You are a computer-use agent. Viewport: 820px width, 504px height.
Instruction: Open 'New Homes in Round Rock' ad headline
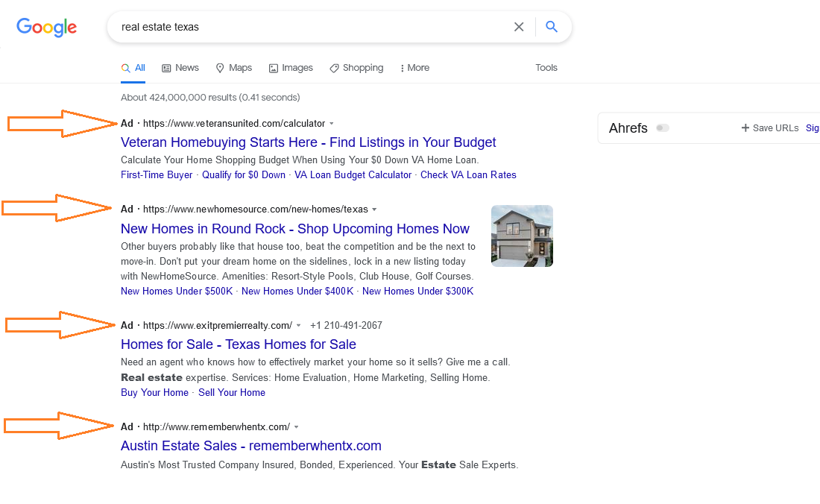pyautogui.click(x=295, y=229)
